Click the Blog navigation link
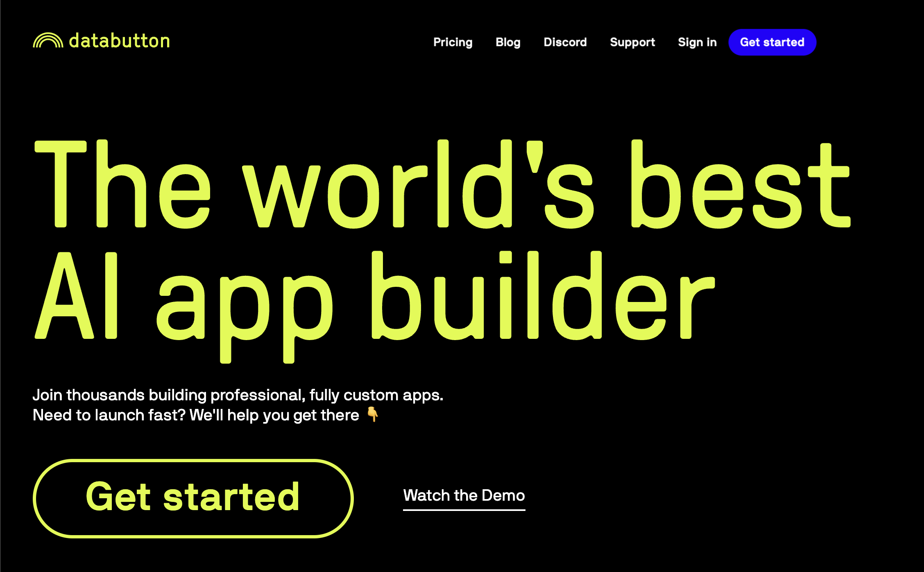The height and width of the screenshot is (572, 924). 507,42
